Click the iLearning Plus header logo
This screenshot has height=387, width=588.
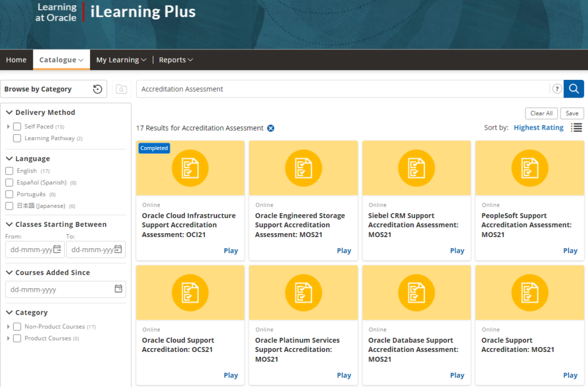(x=143, y=11)
